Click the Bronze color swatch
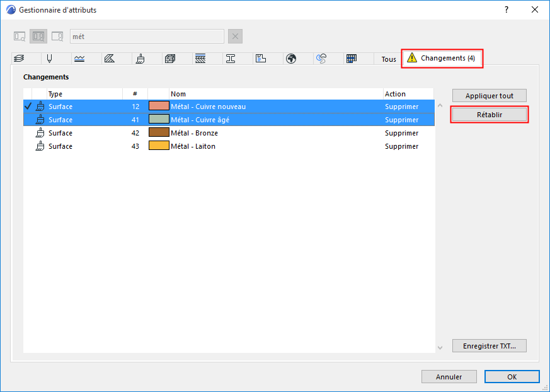Viewport: 550px width, 392px height. (x=159, y=132)
